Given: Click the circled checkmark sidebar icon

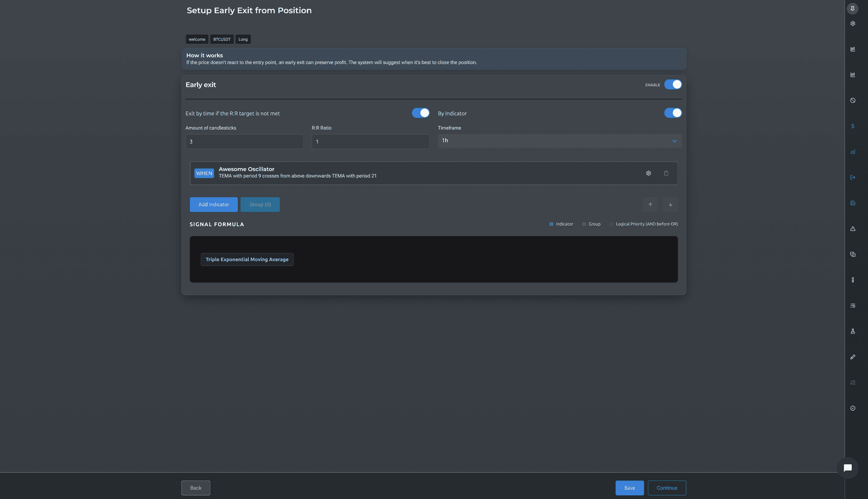Looking at the screenshot, I should point(853,408).
